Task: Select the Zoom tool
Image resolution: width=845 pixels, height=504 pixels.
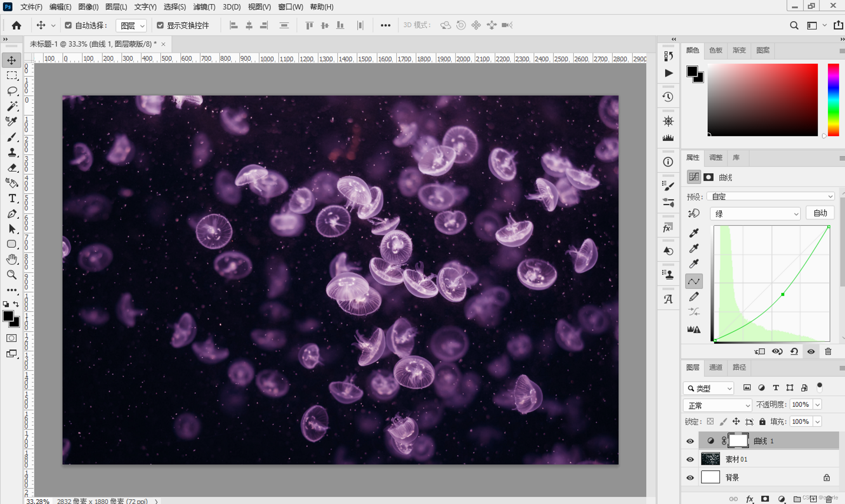Action: [x=12, y=275]
